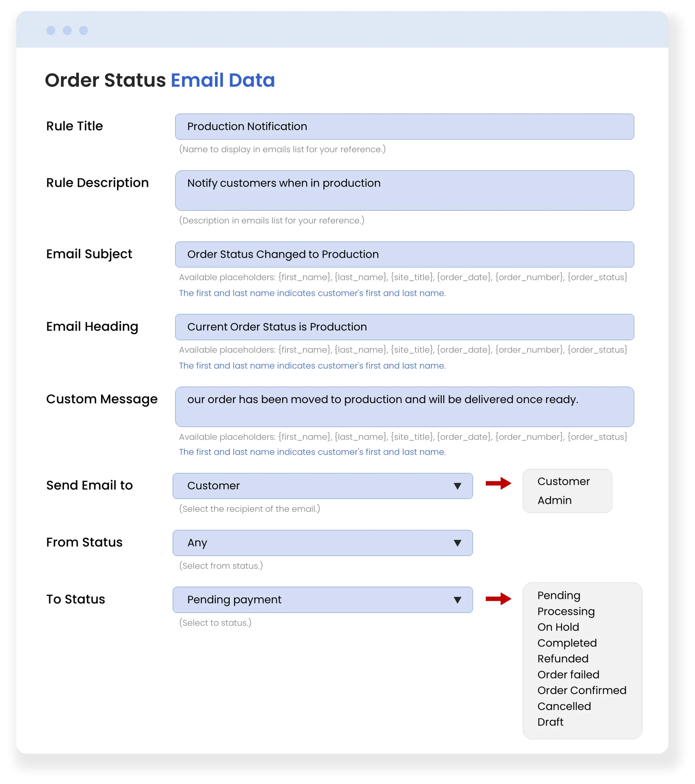
Task: Pick Completed in the status list
Action: point(567,643)
